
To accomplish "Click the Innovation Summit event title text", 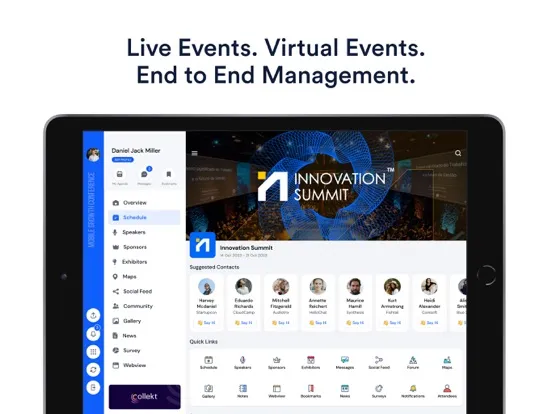I will click(x=246, y=248).
